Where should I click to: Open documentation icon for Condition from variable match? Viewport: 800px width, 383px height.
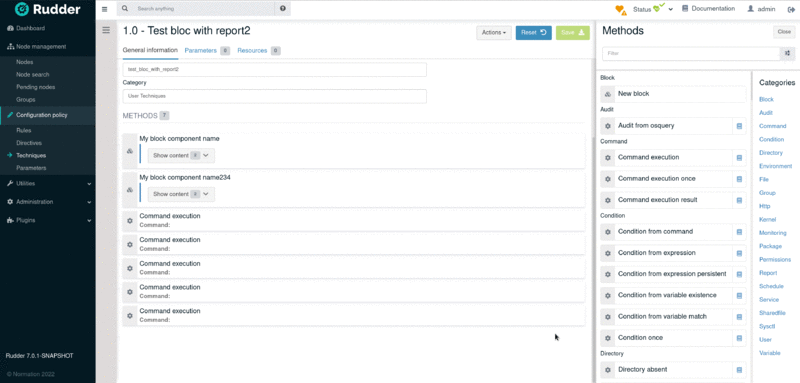pos(739,317)
